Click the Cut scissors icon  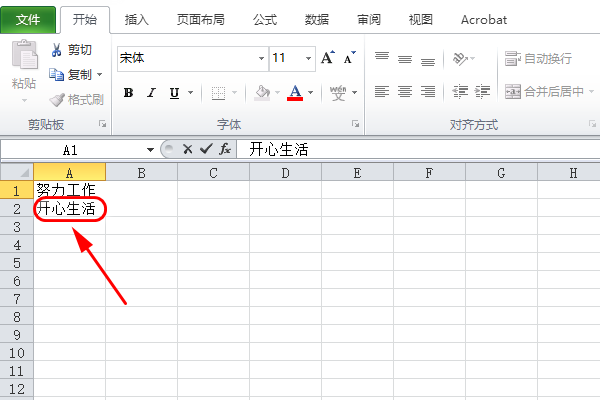point(57,50)
